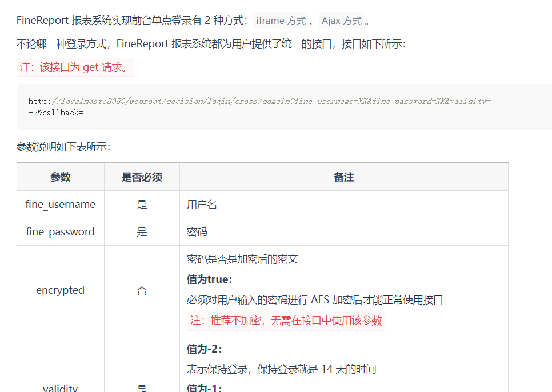Click the '否' cell in encrypted row
Image resolution: width=552 pixels, height=392 pixels.
coord(142,290)
